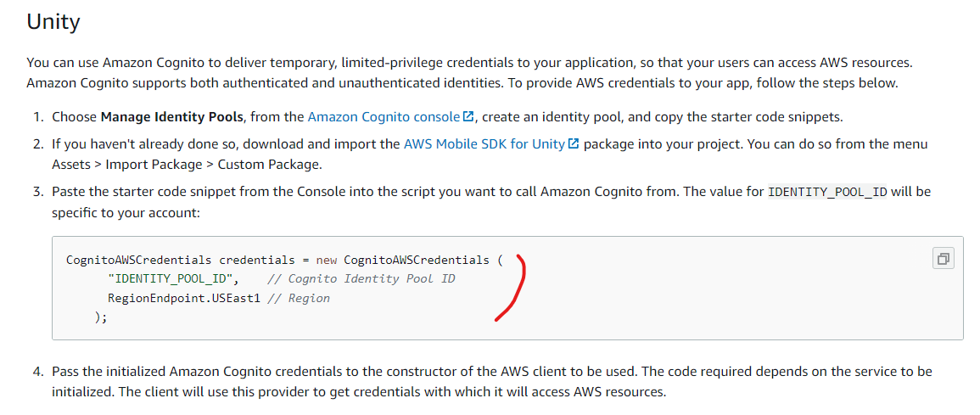Viewport: 980px width, 415px height.
Task: Open the Amazon Cognito console link
Action: click(384, 116)
